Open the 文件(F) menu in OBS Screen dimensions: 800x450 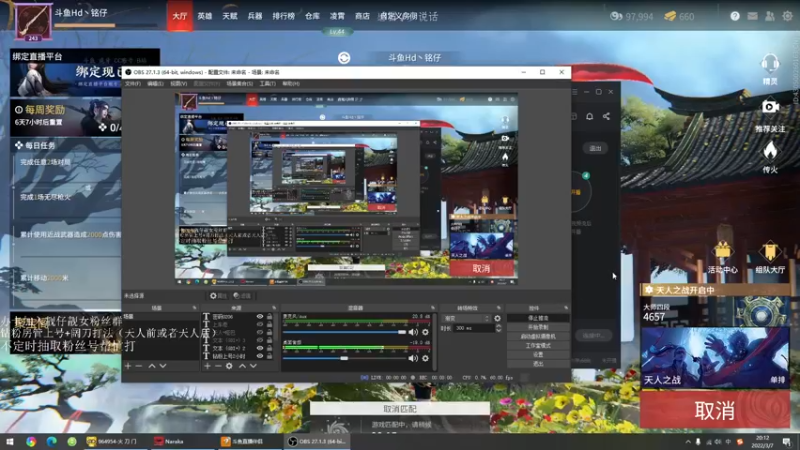tap(133, 83)
